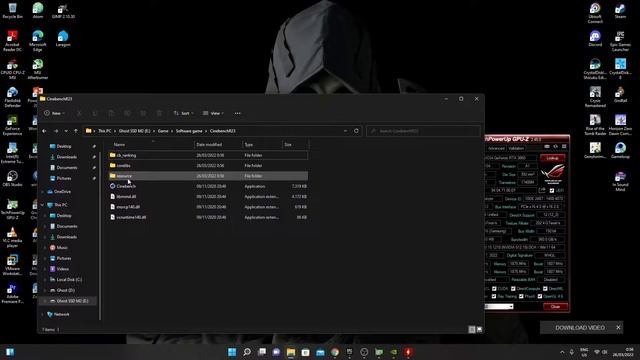Toggle the DirectCompute checkbox in GPU-Z
Screen dimensions: 640x360
(513, 289)
